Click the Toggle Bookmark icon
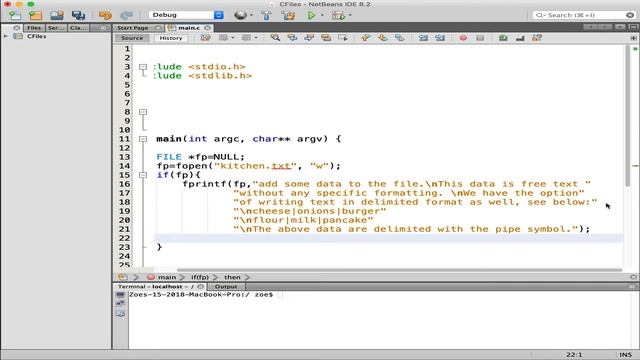The width and height of the screenshot is (640, 360). [x=400, y=38]
